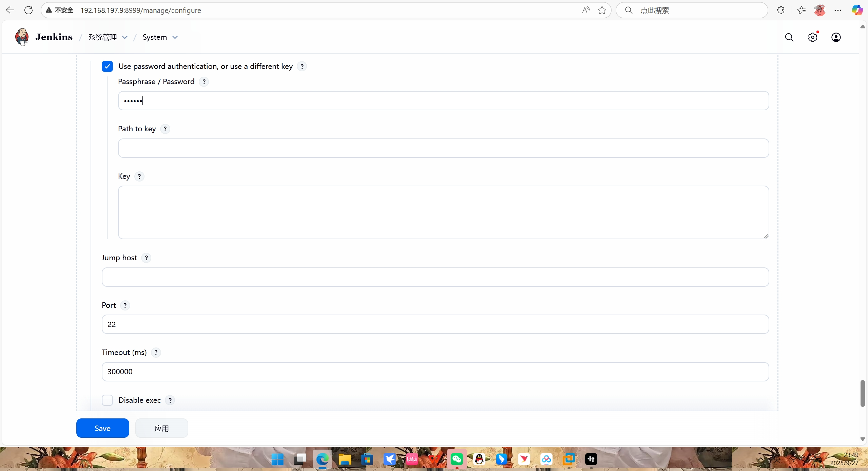This screenshot has width=868, height=471.
Task: Open WeChat from taskbar
Action: click(x=457, y=459)
